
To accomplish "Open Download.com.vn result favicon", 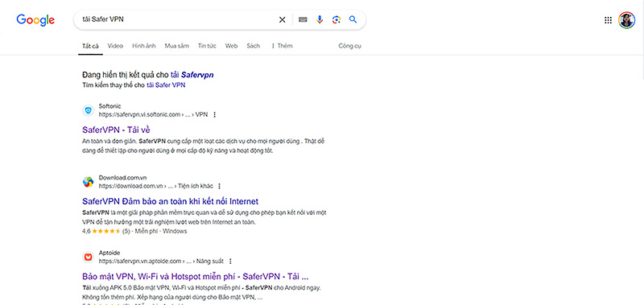I will click(88, 182).
